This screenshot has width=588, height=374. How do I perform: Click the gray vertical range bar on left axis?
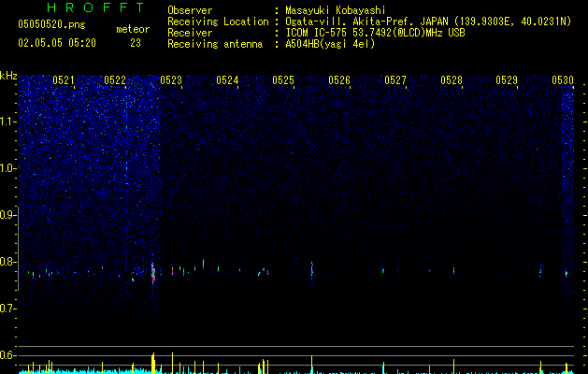[18, 249]
